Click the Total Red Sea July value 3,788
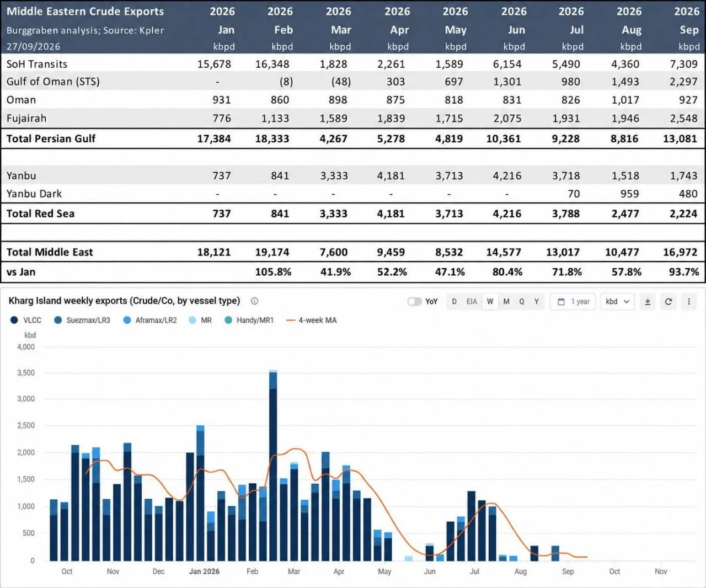Image resolution: width=706 pixels, height=588 pixels. pos(566,213)
